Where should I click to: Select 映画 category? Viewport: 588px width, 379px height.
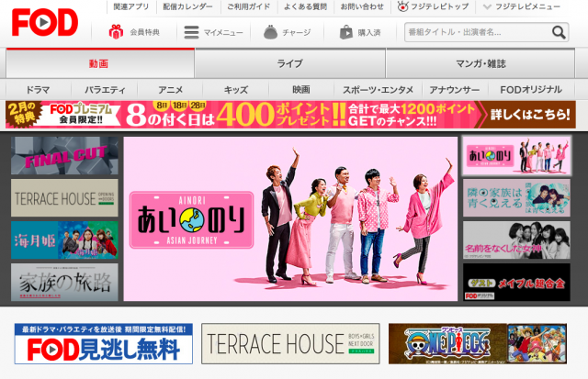point(301,90)
